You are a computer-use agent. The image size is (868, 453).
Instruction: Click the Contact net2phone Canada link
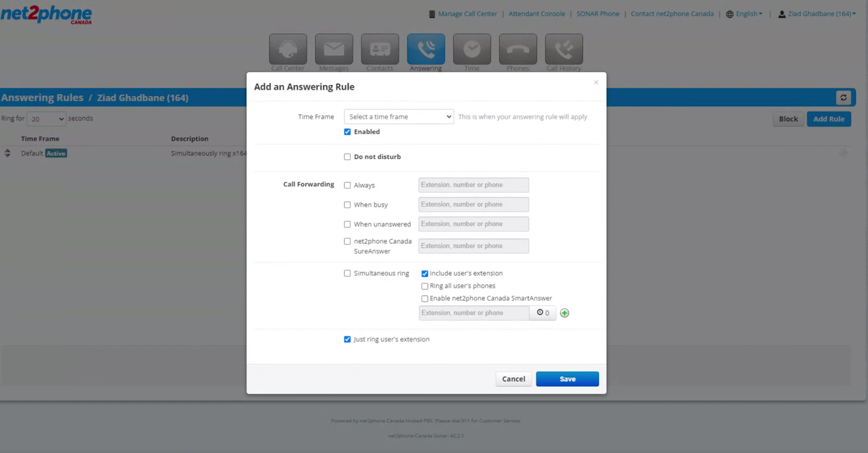(672, 14)
